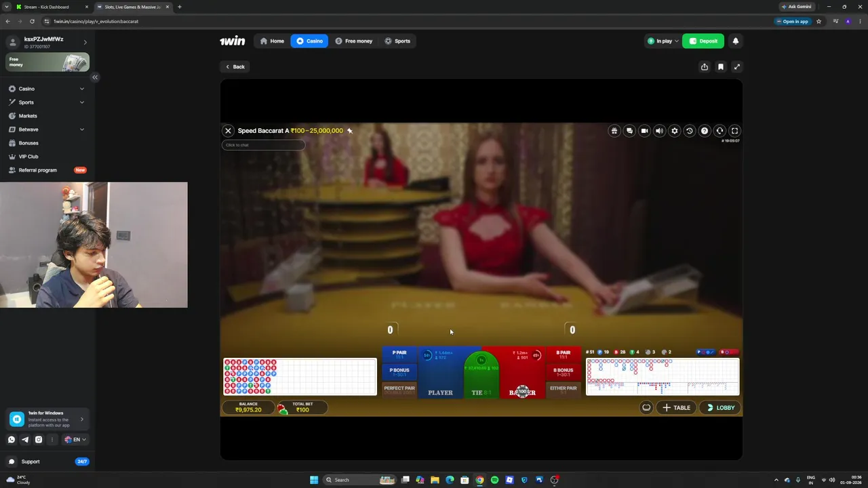Open the big road statistics board
The image size is (868, 488).
(663, 376)
